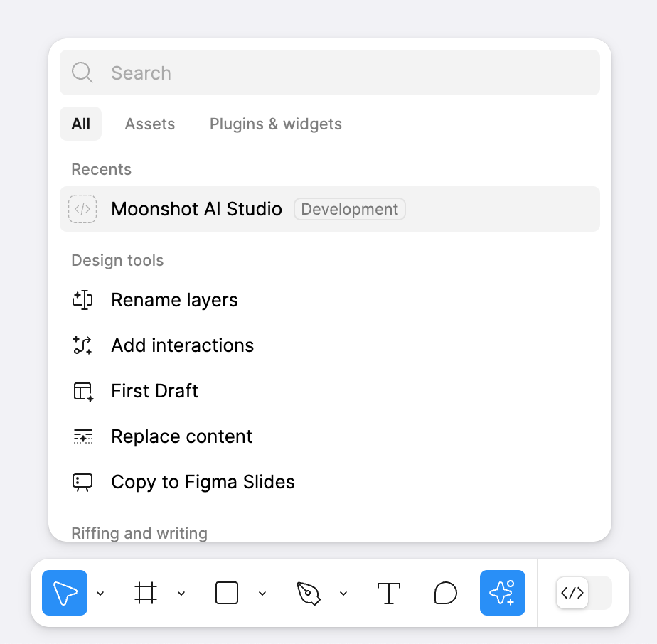The width and height of the screenshot is (657, 644).
Task: Select the Comment tool
Action: (x=445, y=592)
